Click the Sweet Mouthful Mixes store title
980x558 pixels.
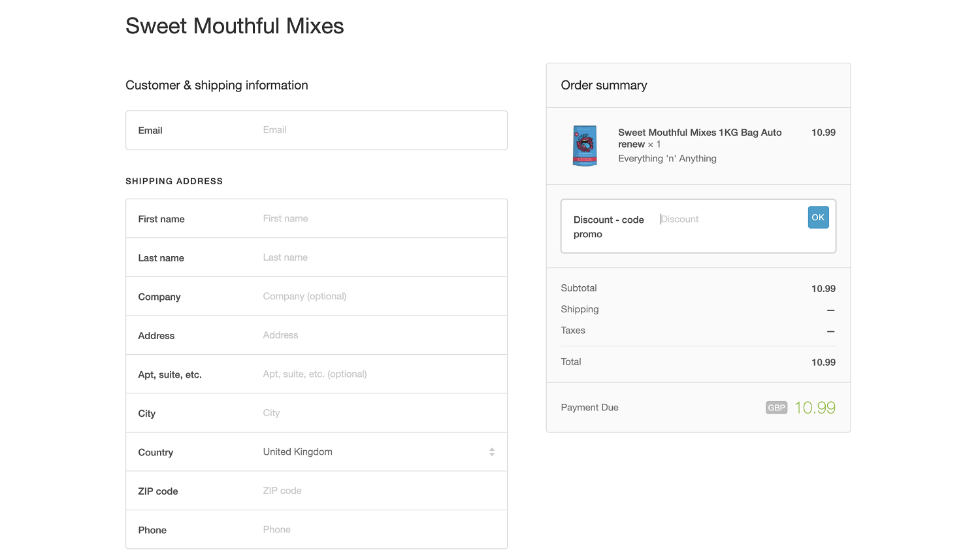(x=235, y=26)
